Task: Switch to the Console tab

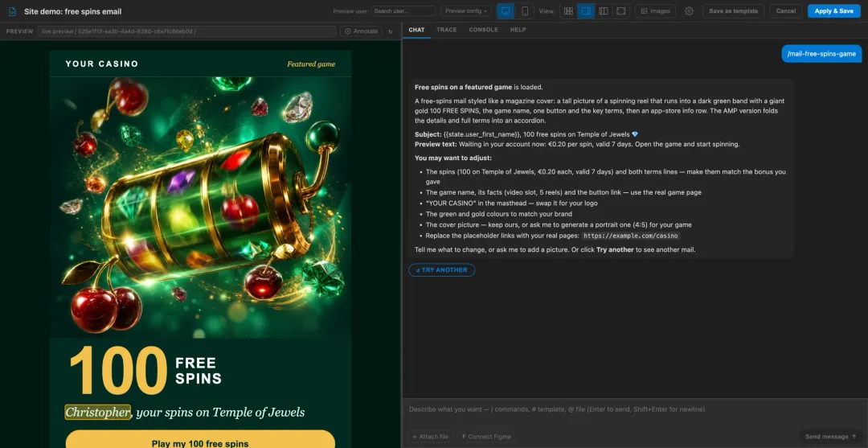Action: tap(483, 30)
